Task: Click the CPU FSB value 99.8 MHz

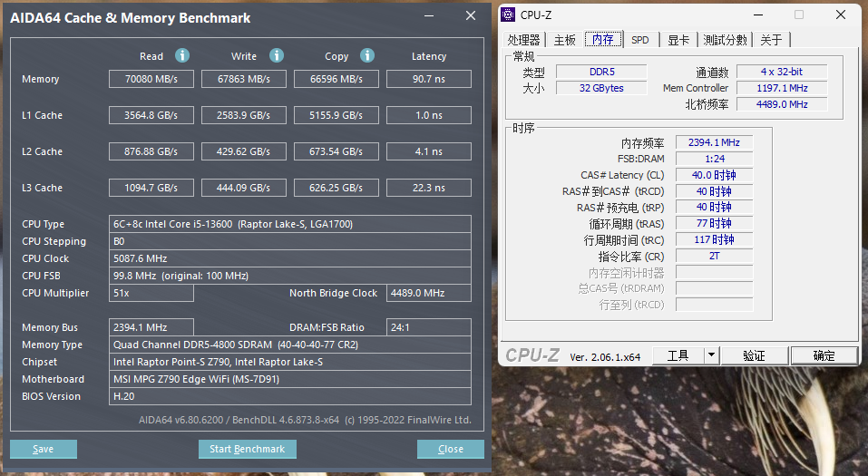Action: coord(290,276)
